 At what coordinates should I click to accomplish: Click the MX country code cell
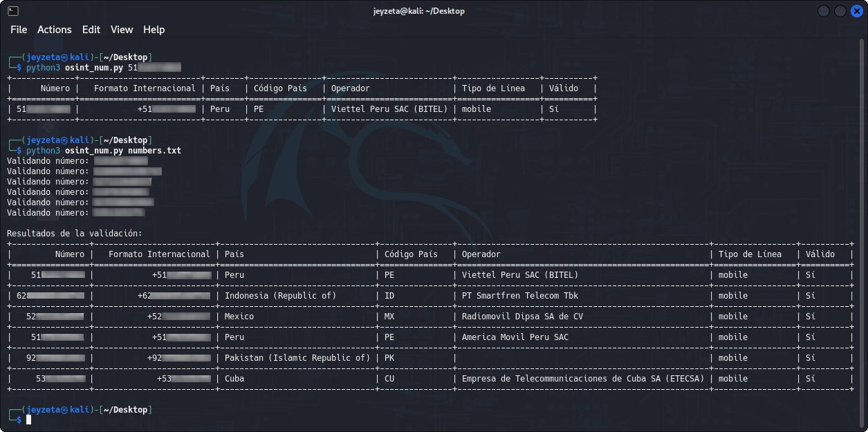click(389, 317)
